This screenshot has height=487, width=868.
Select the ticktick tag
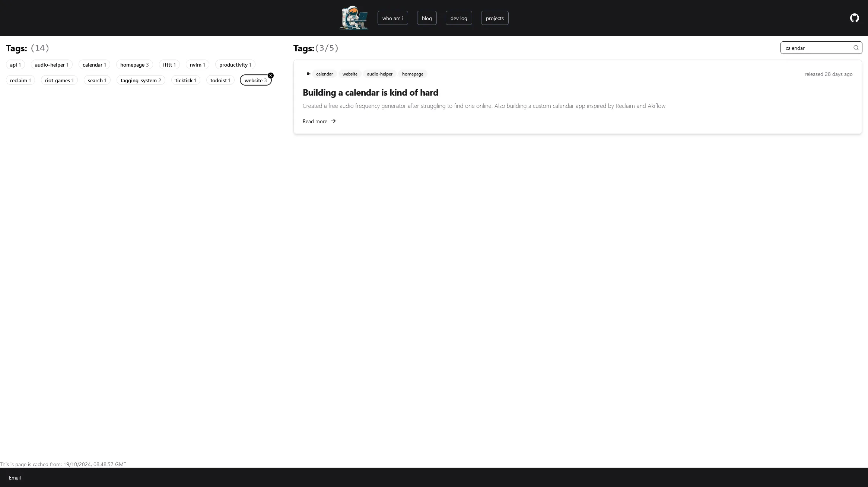click(186, 80)
